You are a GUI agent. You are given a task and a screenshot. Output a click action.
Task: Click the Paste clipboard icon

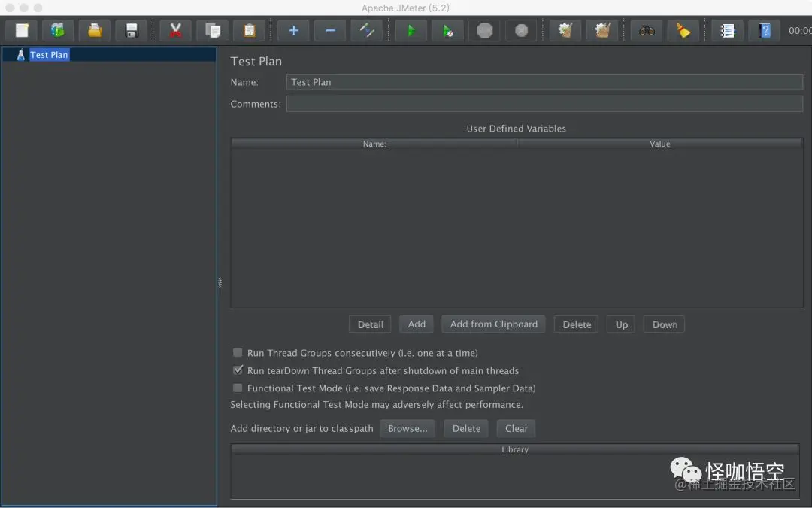pyautogui.click(x=249, y=31)
